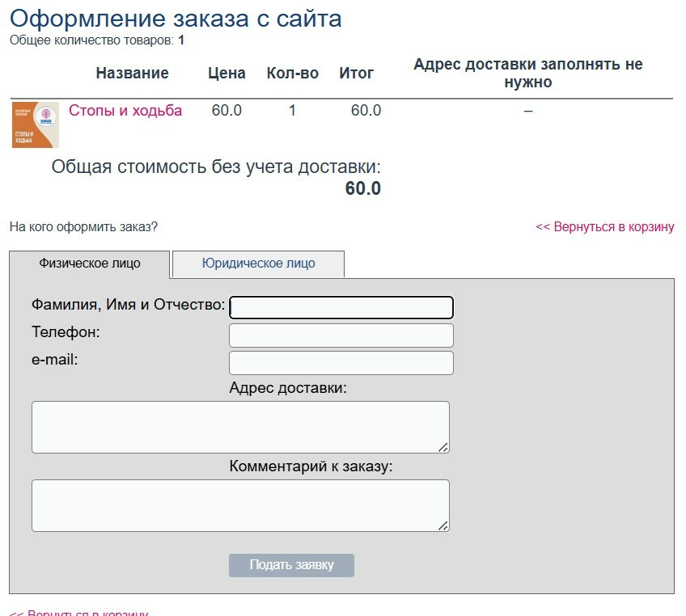Click the Кол-во column header

(x=292, y=74)
